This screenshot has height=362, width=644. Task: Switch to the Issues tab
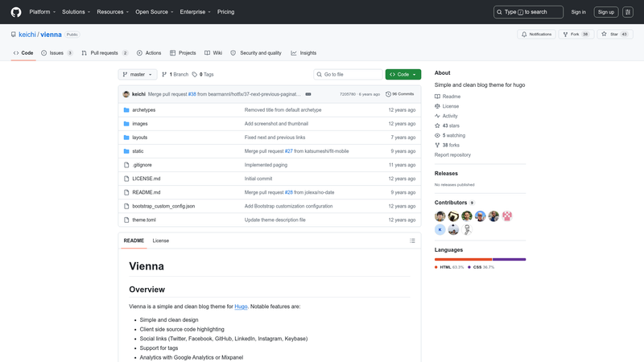tap(57, 53)
